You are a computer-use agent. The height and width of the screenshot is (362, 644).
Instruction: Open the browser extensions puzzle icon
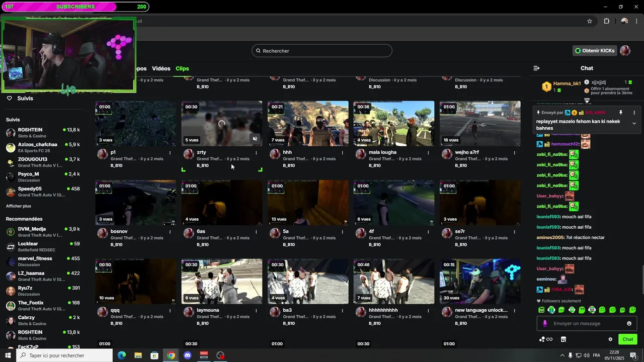click(x=606, y=21)
